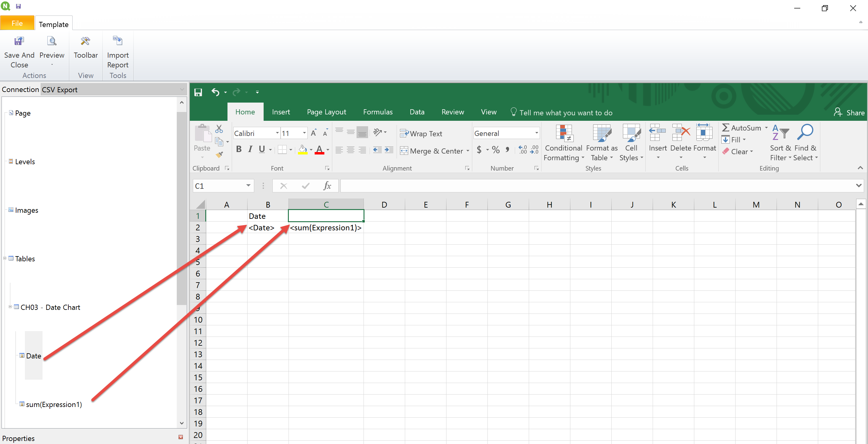868x444 pixels.
Task: Increase decimal places
Action: 523,150
